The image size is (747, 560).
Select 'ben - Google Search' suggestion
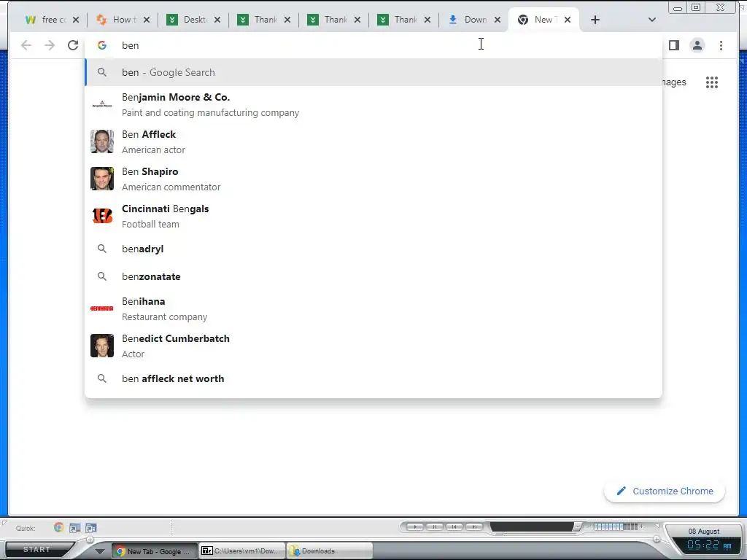tap(373, 72)
